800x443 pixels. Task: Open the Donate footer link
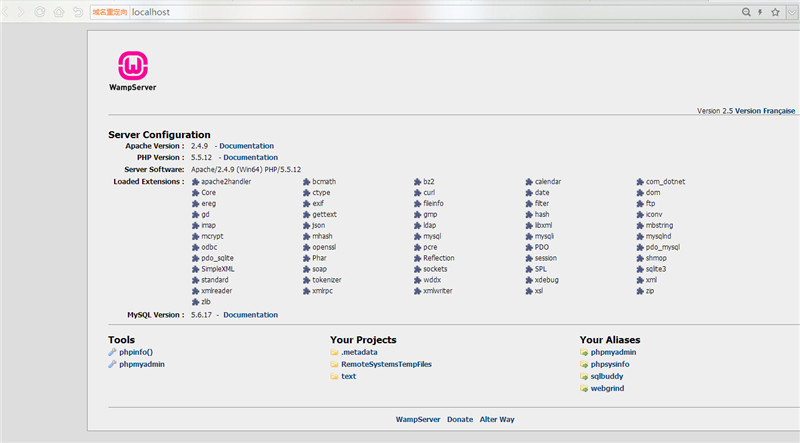pyautogui.click(x=460, y=420)
